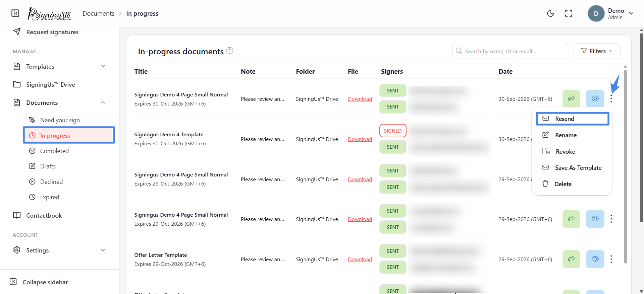Image resolution: width=644 pixels, height=294 pixels.
Task: Collapse the Documents section chevron
Action: click(103, 102)
